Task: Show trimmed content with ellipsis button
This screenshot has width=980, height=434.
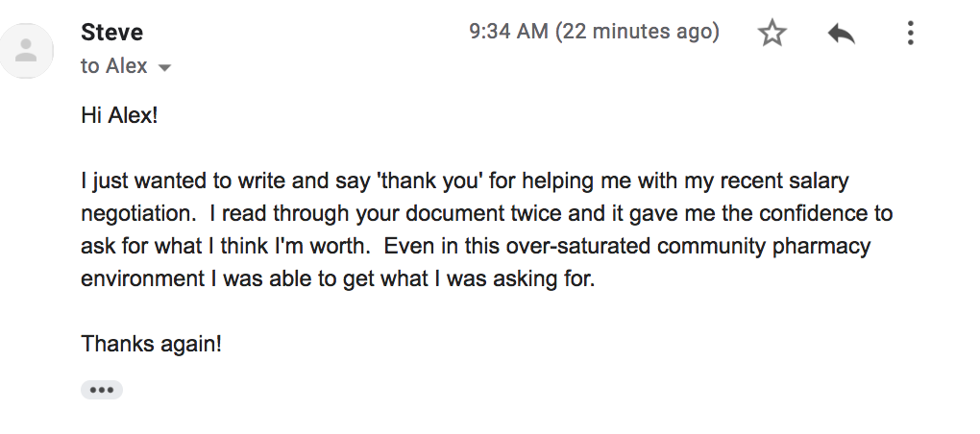Action: (x=102, y=390)
